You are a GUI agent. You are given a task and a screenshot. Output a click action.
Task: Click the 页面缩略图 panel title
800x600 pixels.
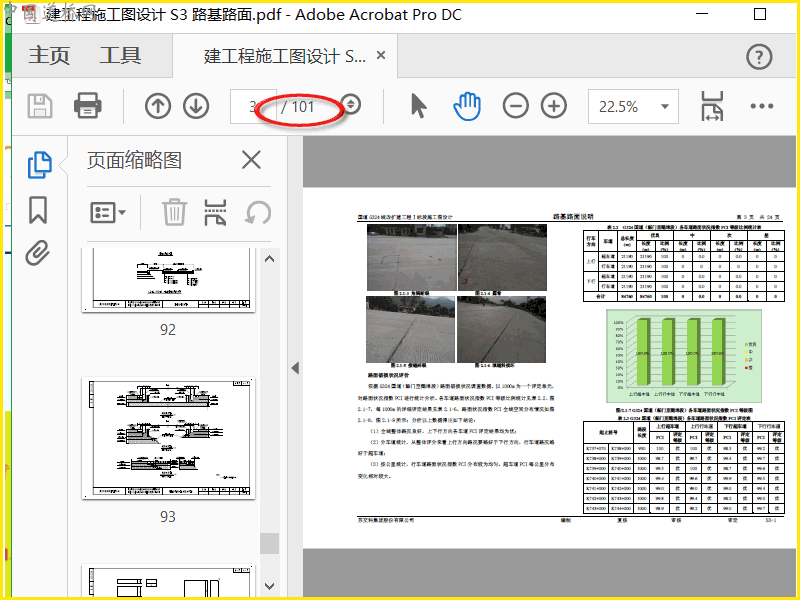(135, 160)
